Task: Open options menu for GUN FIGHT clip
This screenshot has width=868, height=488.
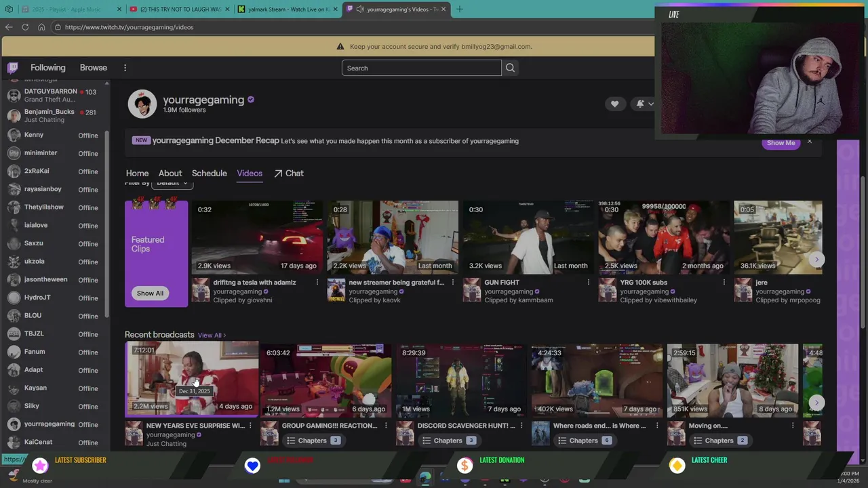Action: click(x=588, y=283)
